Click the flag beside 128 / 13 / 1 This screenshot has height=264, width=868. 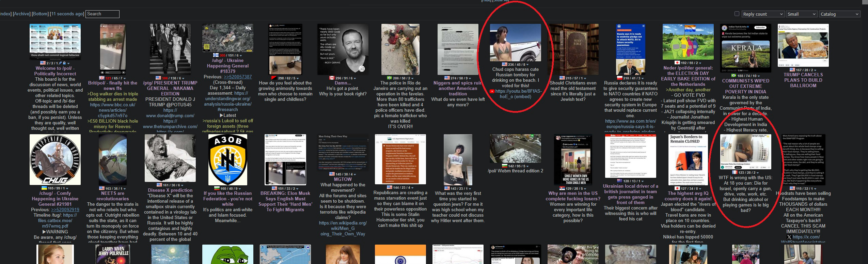coord(619,181)
